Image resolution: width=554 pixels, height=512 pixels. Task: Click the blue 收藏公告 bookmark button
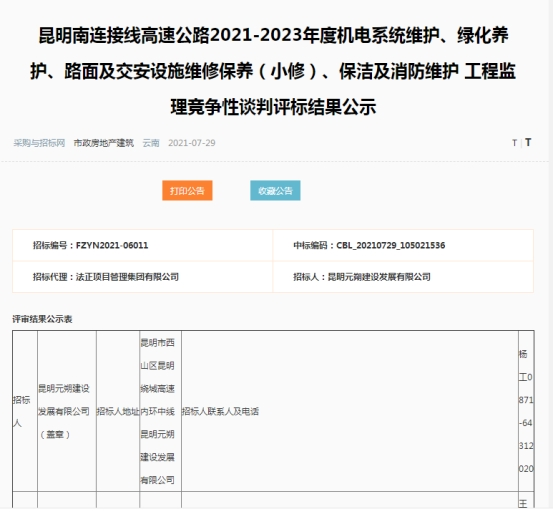click(x=275, y=190)
